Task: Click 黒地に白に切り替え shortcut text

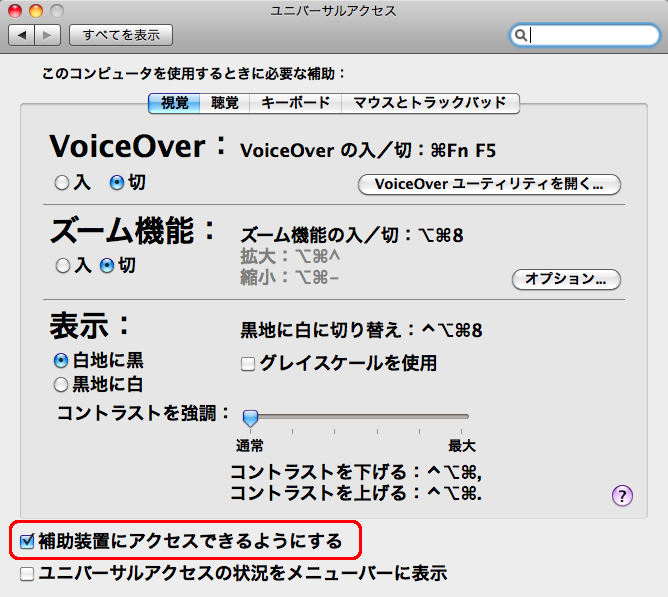Action: (361, 330)
